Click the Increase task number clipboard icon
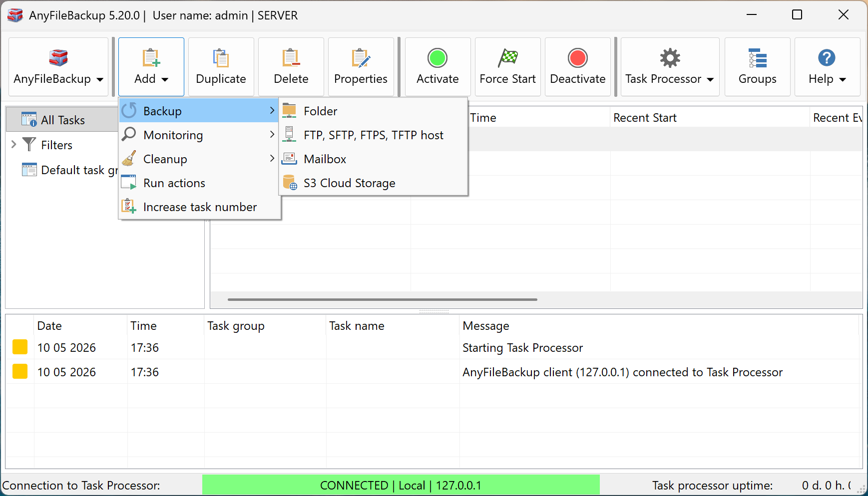This screenshot has width=868, height=496. pyautogui.click(x=129, y=206)
